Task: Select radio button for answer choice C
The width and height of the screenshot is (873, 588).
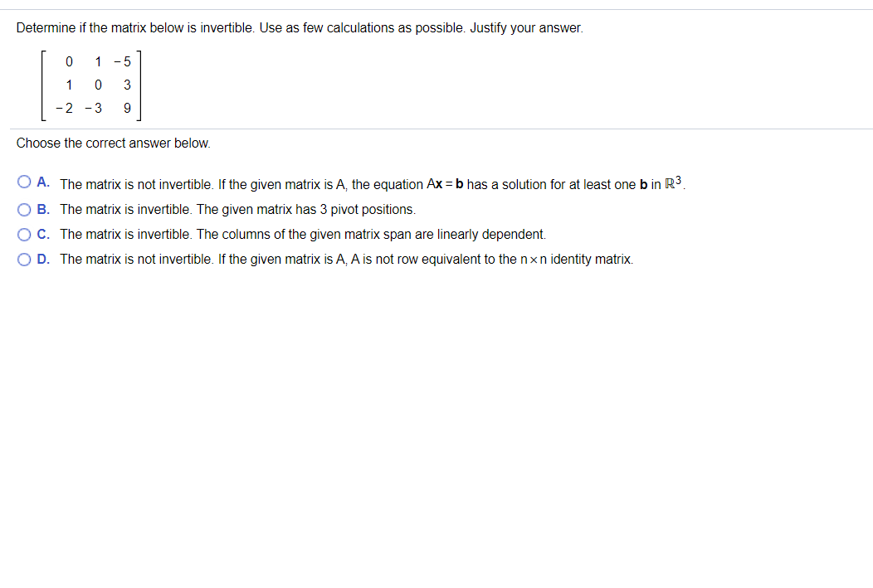Action: click(24, 234)
